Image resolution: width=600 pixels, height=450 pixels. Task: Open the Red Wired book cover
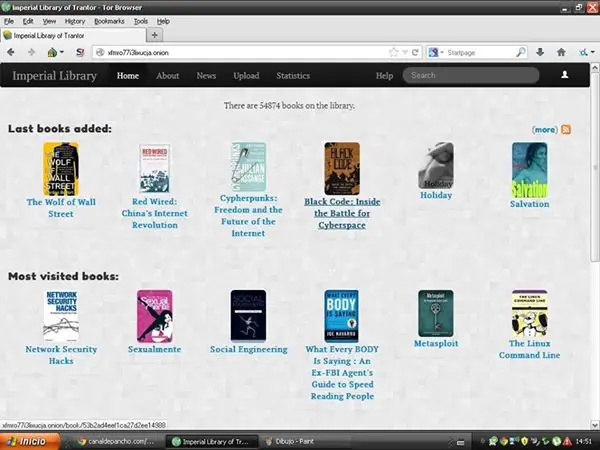click(155, 168)
